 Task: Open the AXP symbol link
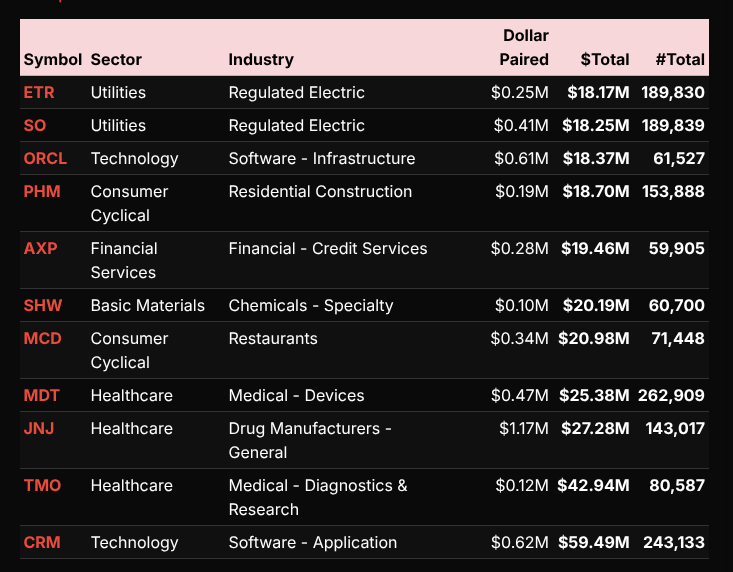[x=41, y=249]
